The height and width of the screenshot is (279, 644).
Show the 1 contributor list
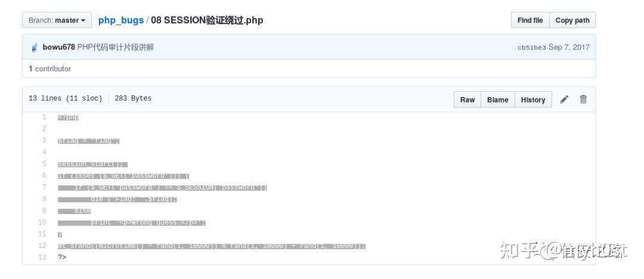click(x=49, y=69)
